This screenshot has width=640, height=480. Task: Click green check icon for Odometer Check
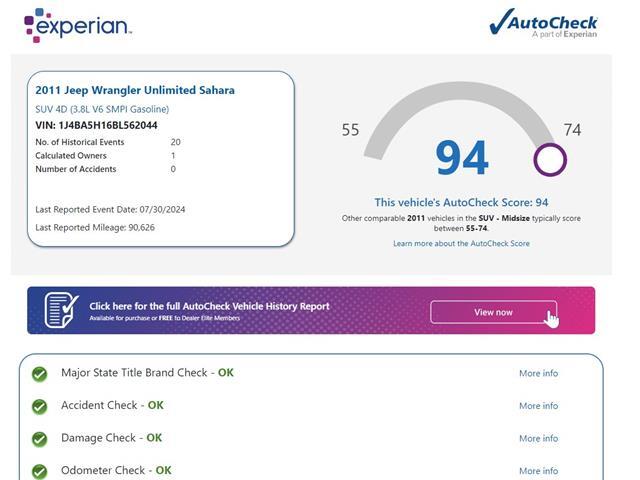[x=40, y=471]
